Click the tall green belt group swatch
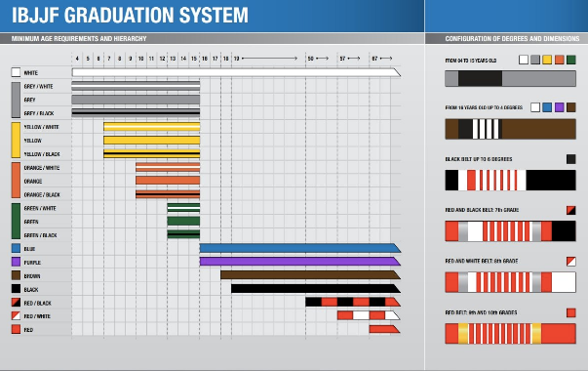Viewport: 588px width, 371px height. pyautogui.click(x=16, y=222)
